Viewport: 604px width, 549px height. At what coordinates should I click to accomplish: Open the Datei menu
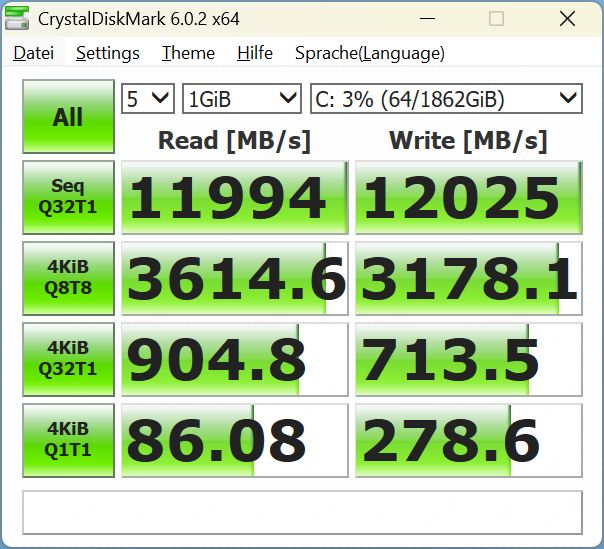tap(33, 53)
